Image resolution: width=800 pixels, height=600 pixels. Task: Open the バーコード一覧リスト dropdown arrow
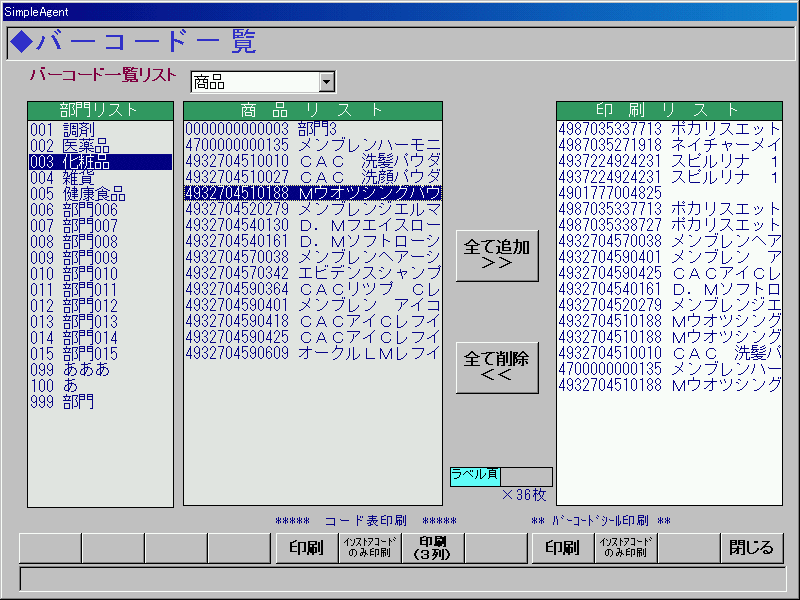coord(326,82)
